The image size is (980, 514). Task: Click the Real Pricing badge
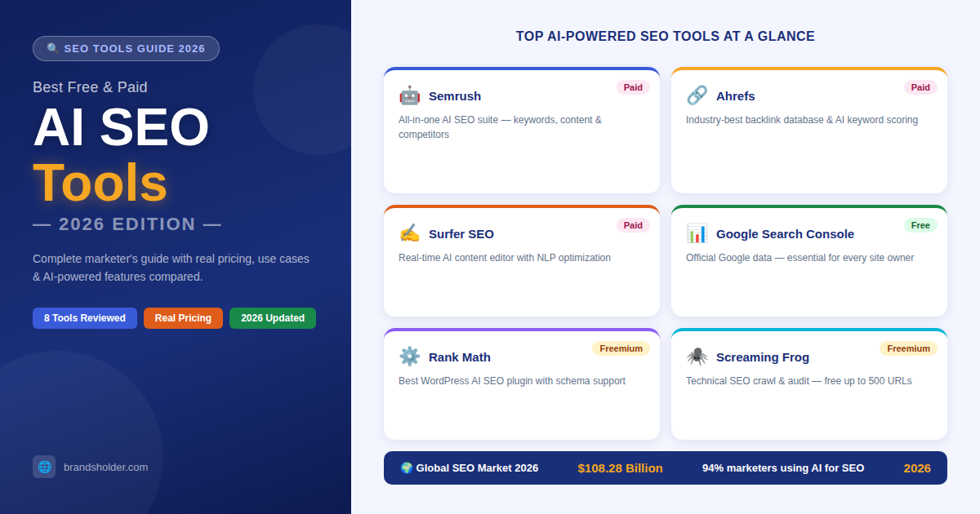(183, 318)
